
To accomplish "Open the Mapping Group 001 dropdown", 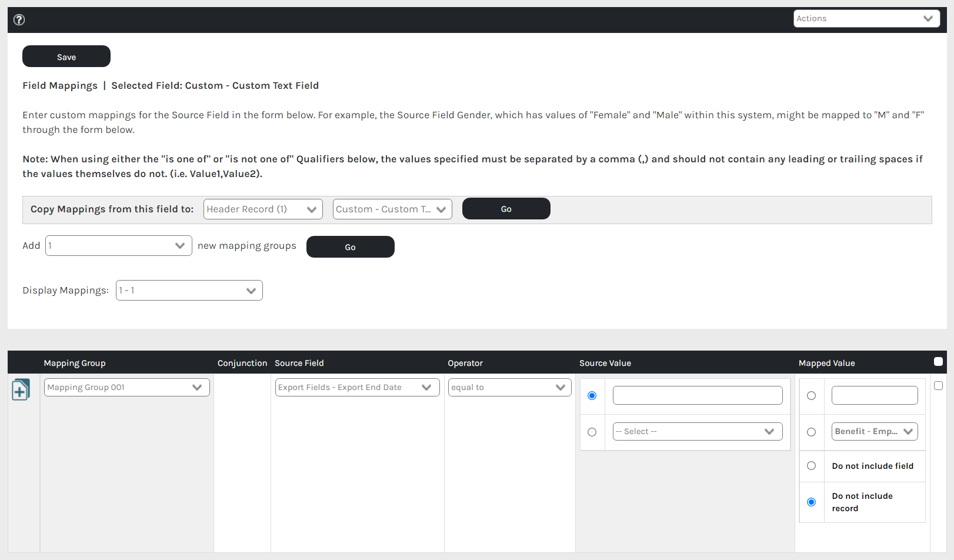I will click(x=127, y=387).
